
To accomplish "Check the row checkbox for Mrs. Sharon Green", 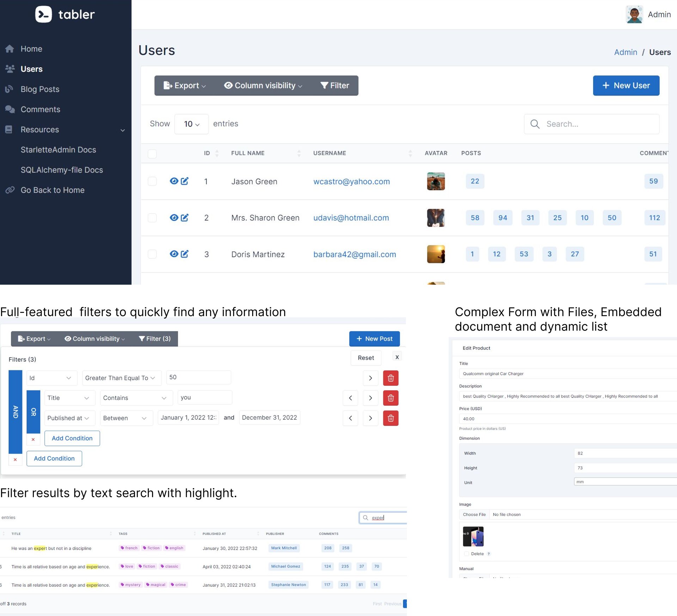I will [152, 218].
